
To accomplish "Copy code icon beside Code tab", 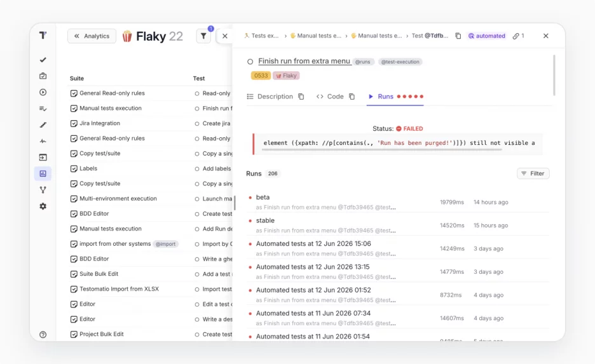I will (x=352, y=97).
